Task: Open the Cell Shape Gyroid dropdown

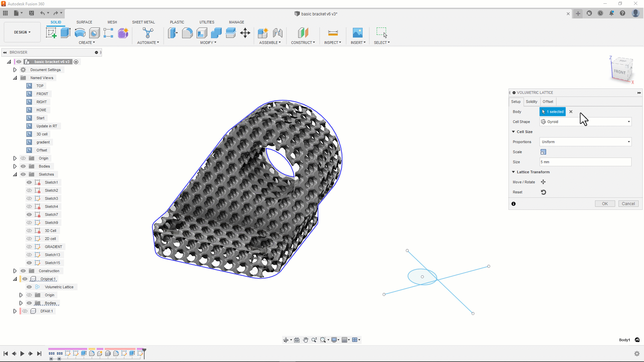Action: (x=585, y=122)
